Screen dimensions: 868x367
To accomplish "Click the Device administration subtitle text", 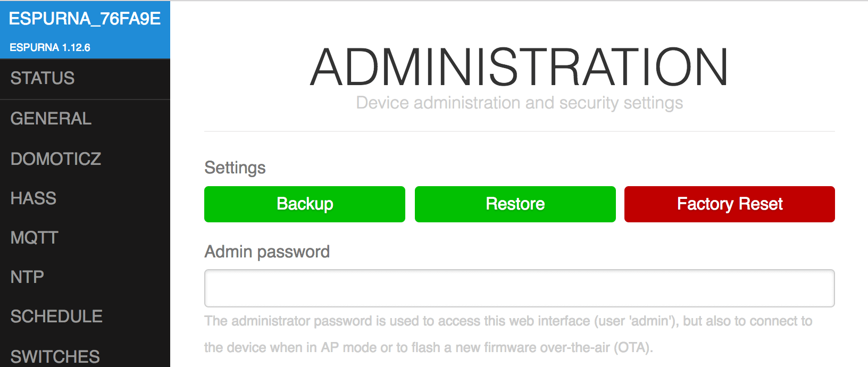I will [519, 103].
